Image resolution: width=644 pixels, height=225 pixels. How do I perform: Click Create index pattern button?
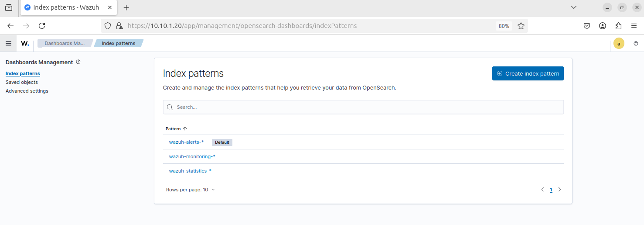coord(528,73)
